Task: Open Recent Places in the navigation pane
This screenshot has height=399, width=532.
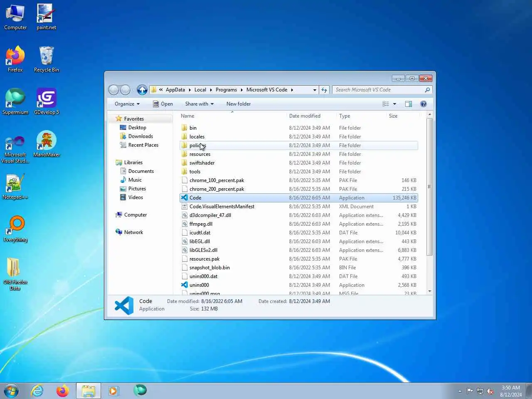Action: (x=143, y=145)
